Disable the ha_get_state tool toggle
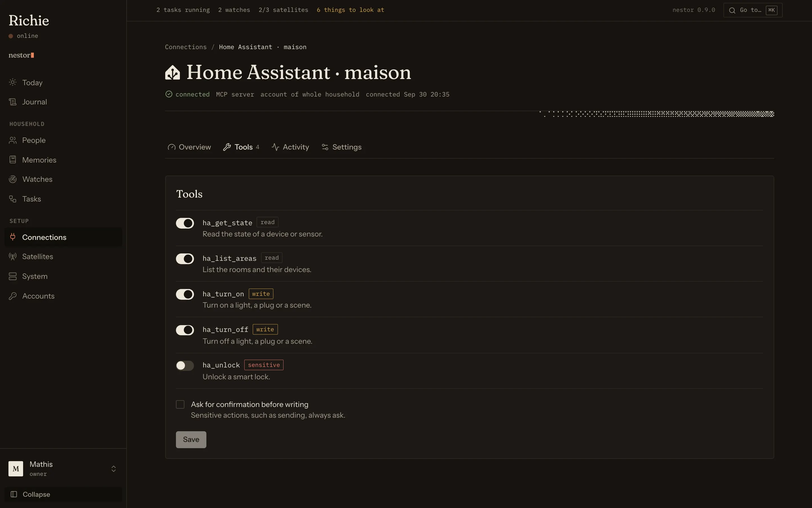Viewport: 812px width, 508px height. point(185,223)
